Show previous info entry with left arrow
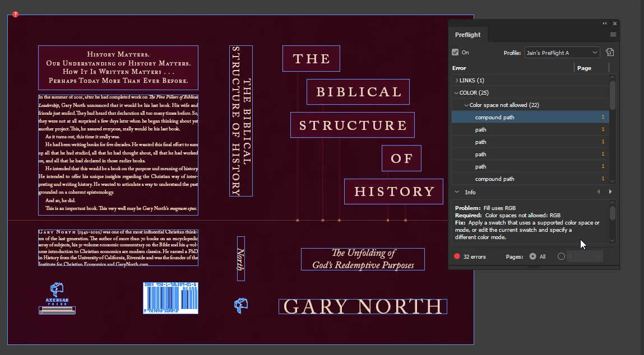Screen dimensions: 644x355 599,191
